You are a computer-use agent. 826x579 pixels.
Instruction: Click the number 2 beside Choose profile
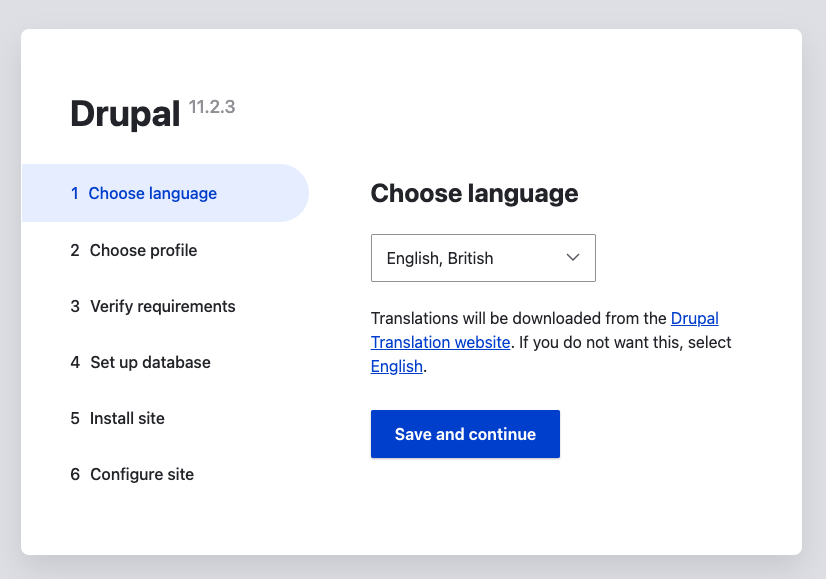click(x=75, y=250)
